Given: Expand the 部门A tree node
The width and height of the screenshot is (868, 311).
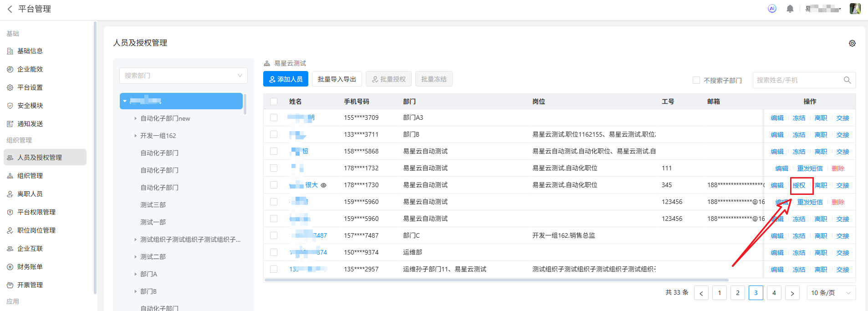Looking at the screenshot, I should pyautogui.click(x=135, y=274).
